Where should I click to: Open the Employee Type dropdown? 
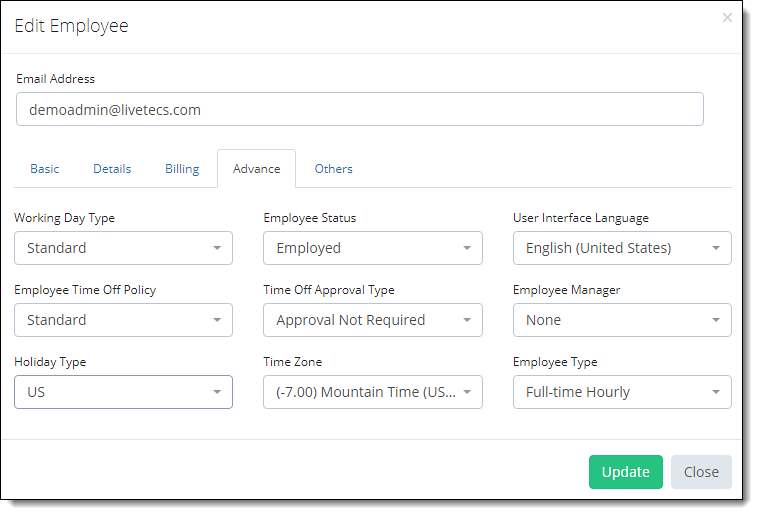click(x=622, y=392)
